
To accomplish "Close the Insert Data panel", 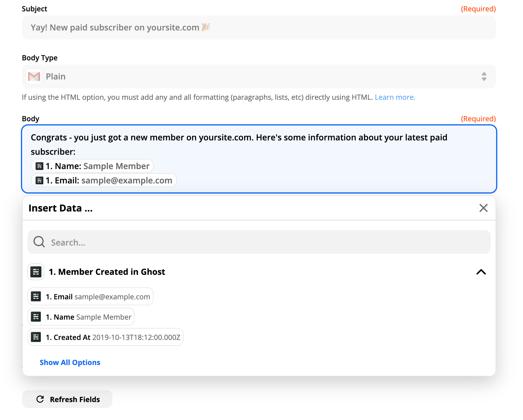I will (x=483, y=208).
